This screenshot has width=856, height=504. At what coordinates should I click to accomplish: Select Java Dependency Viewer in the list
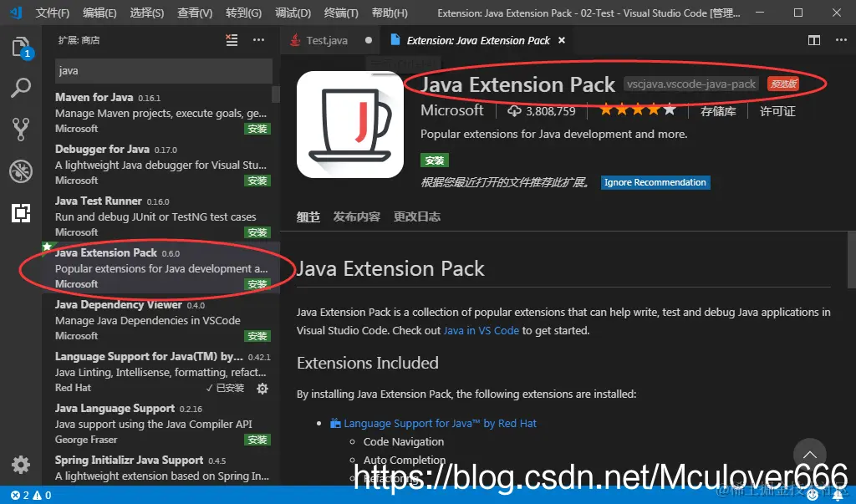click(161, 320)
